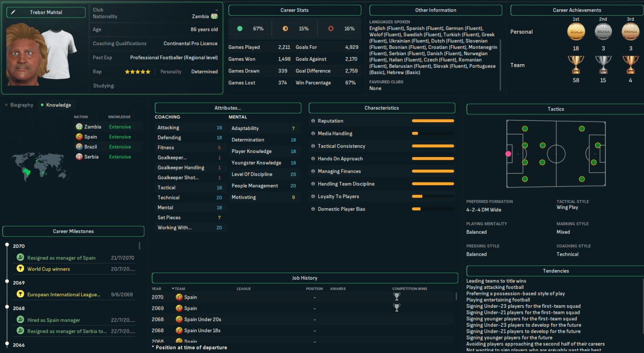This screenshot has height=353, width=644.
Task: Click the pencil edit icon beside Trebor Mahtal
Action: [x=13, y=12]
